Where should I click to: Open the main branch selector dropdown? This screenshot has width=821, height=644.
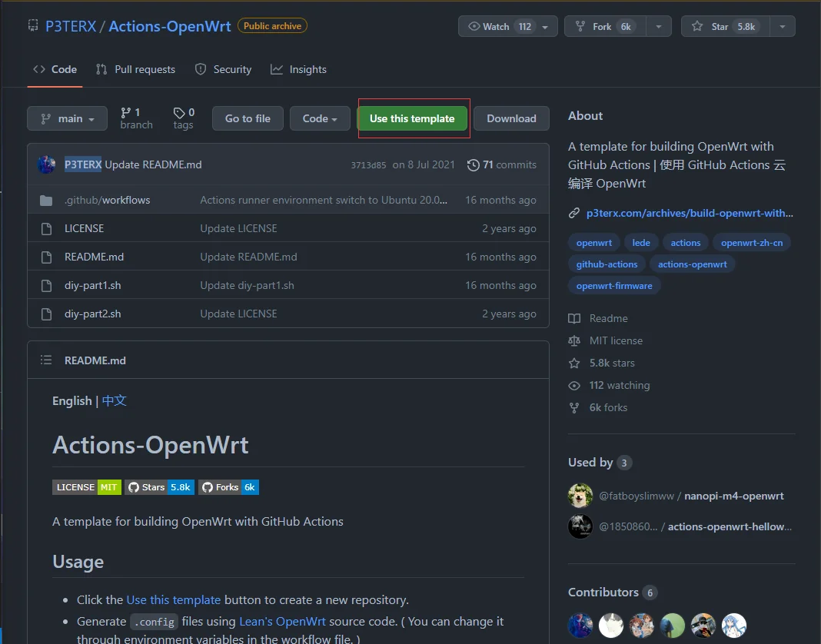coord(67,118)
